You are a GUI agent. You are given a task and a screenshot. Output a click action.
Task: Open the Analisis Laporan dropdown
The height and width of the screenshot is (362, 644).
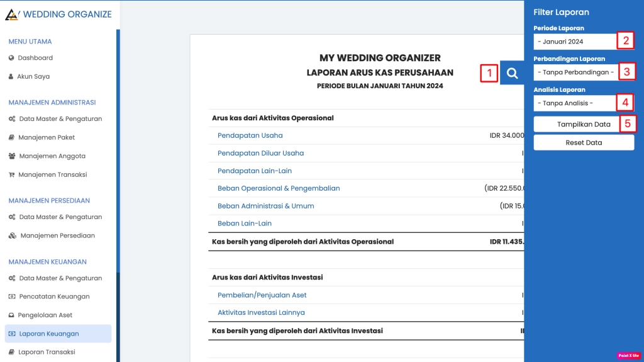pos(575,103)
